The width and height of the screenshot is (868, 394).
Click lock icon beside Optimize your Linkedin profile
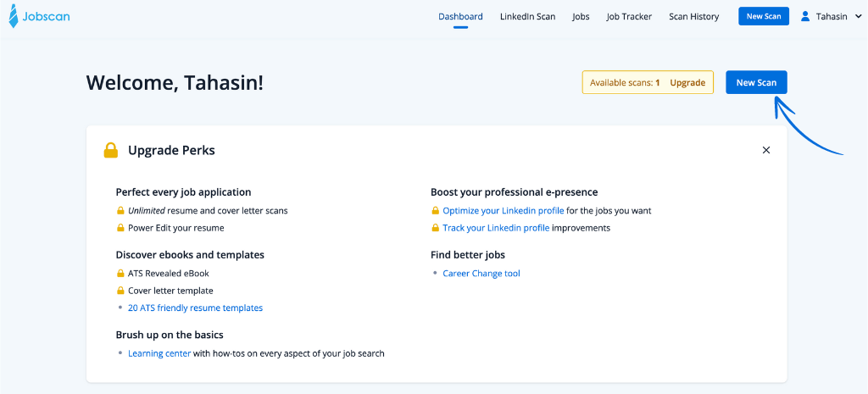coord(435,211)
